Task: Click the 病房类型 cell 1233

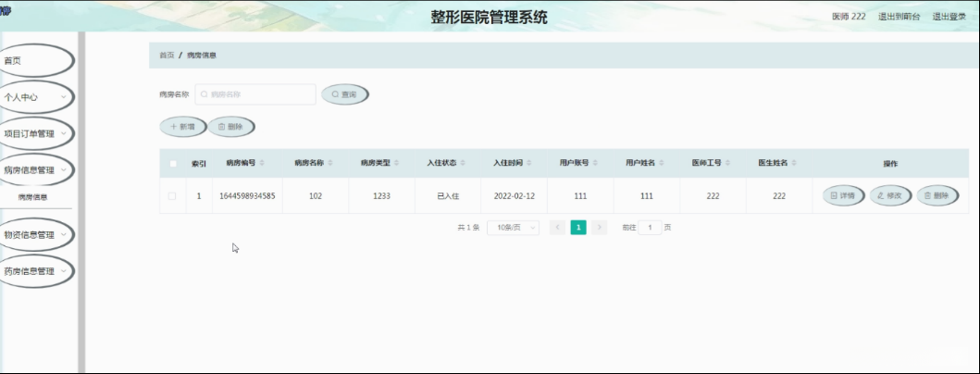Action: pos(381,195)
